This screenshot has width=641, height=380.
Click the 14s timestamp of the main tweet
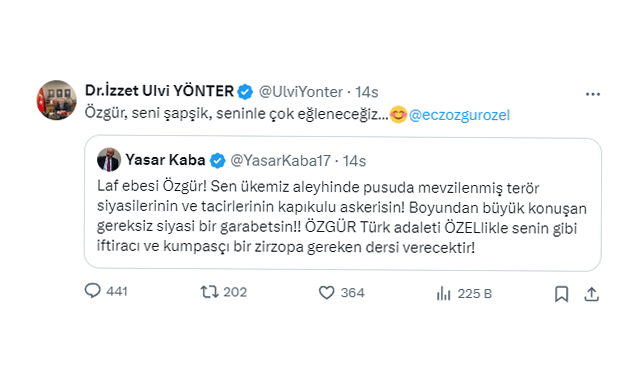(x=367, y=92)
